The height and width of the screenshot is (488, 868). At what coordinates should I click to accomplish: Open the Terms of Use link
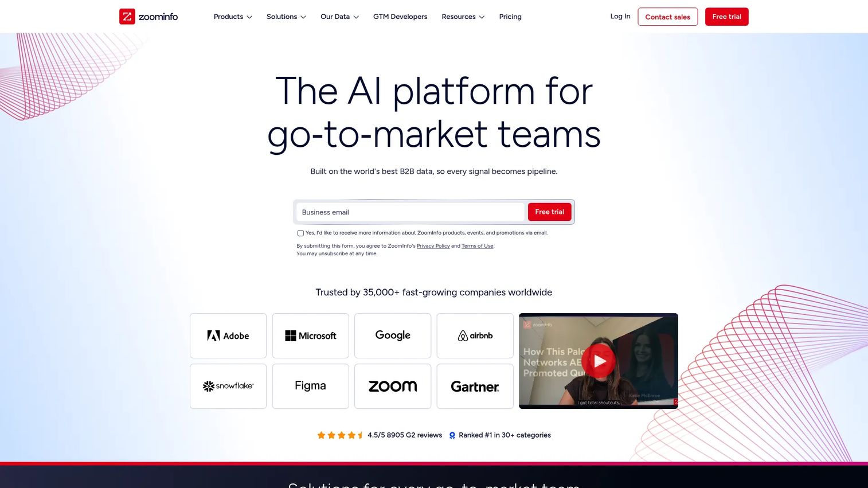[478, 246]
